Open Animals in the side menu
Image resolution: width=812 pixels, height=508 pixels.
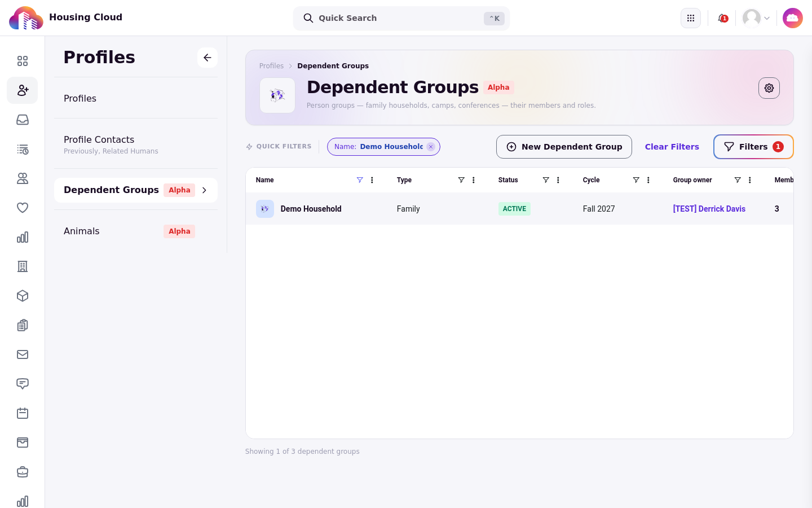click(136, 231)
